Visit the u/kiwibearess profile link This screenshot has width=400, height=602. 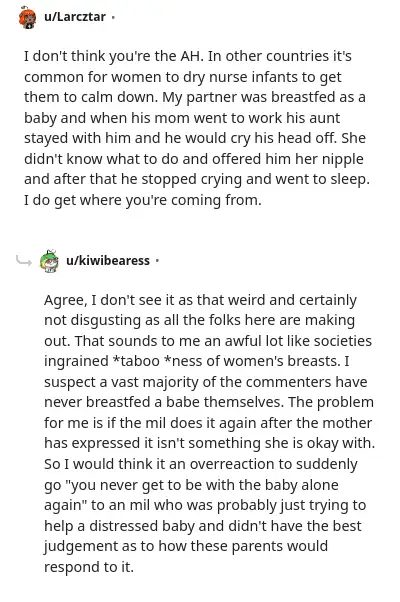point(108,261)
